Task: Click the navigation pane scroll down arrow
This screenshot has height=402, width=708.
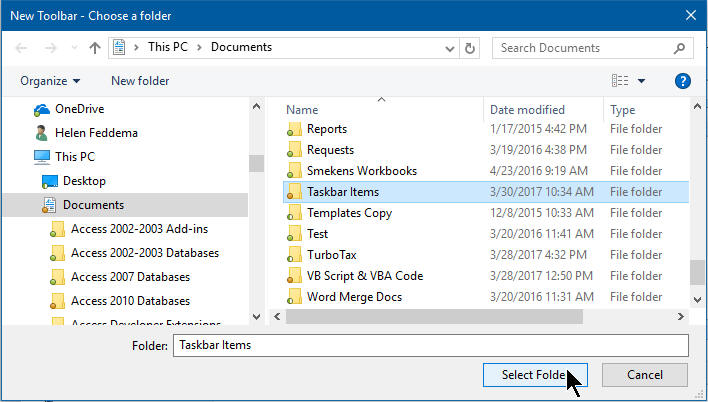Action: click(256, 317)
